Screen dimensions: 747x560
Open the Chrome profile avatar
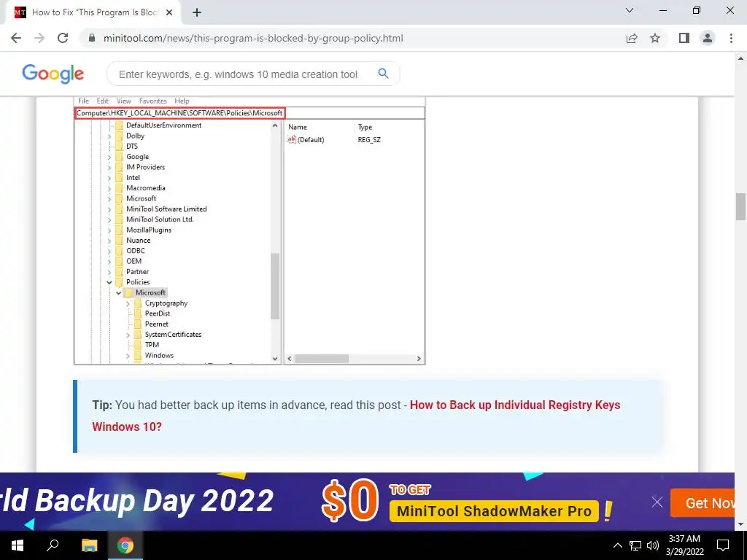(708, 38)
